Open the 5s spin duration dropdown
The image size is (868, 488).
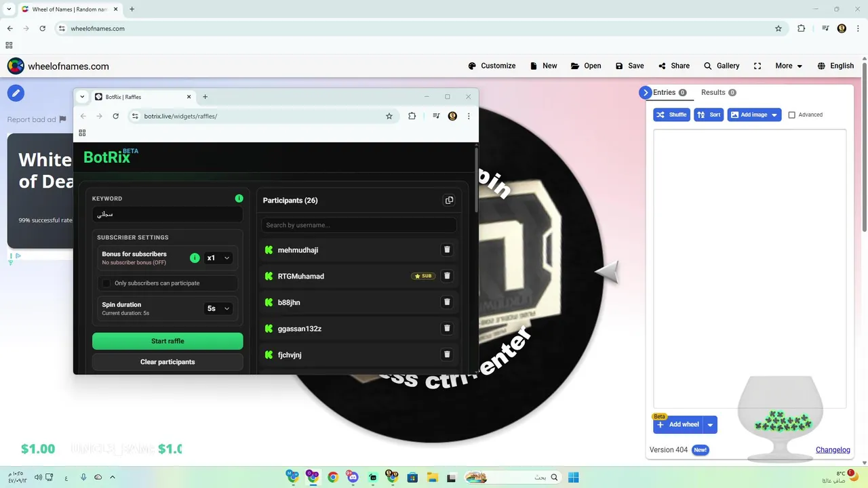[x=218, y=308]
